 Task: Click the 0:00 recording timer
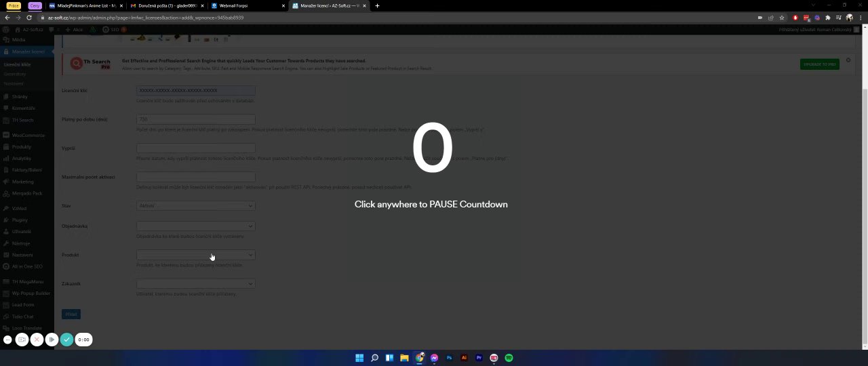tap(83, 340)
